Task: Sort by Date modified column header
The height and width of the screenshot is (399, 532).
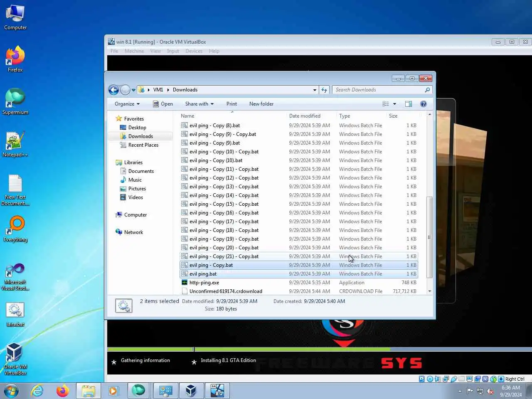Action: [312, 116]
